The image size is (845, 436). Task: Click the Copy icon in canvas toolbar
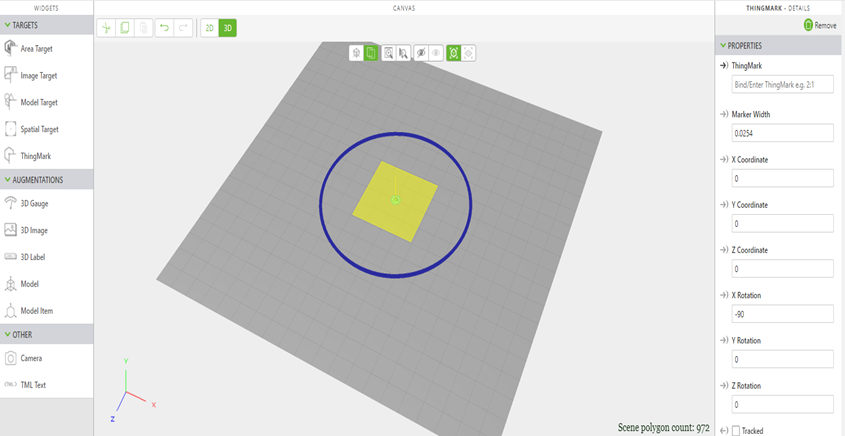coord(124,28)
